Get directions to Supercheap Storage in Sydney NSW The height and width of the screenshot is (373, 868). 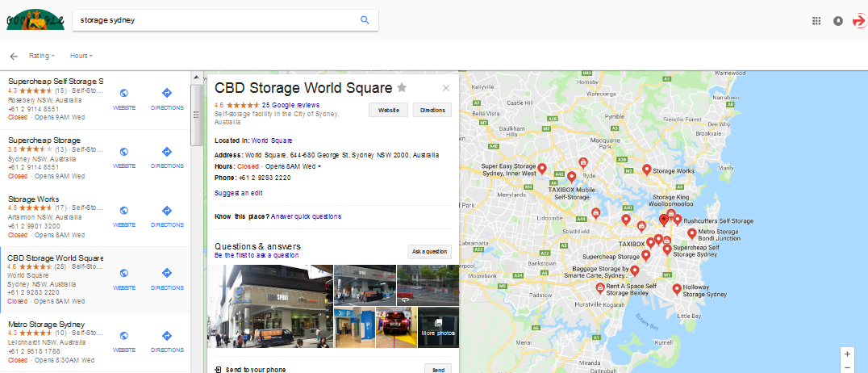coord(167,157)
